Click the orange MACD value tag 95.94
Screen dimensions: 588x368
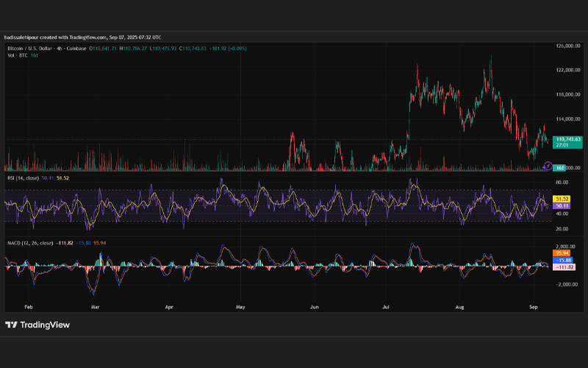[x=562, y=253]
